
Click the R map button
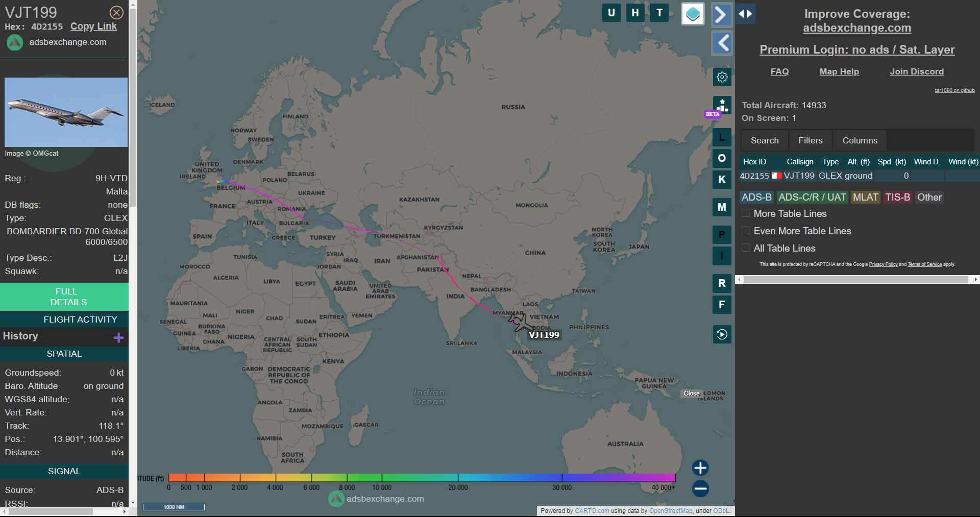tap(722, 283)
